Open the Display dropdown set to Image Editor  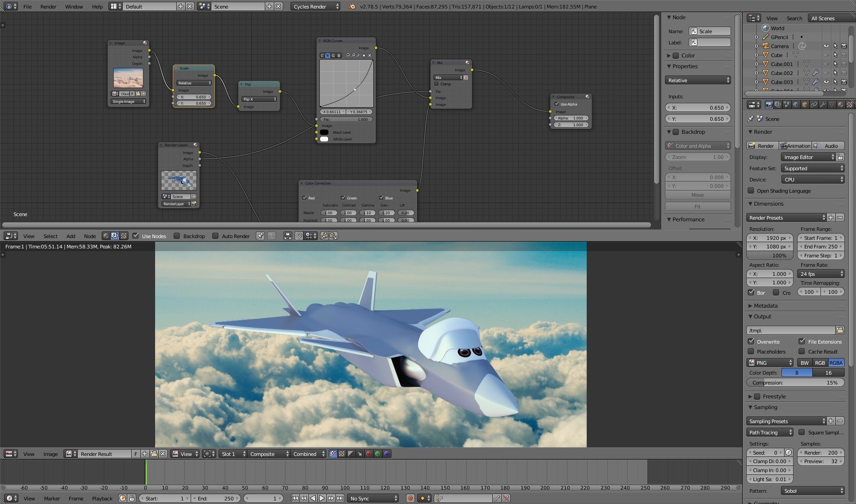click(807, 157)
